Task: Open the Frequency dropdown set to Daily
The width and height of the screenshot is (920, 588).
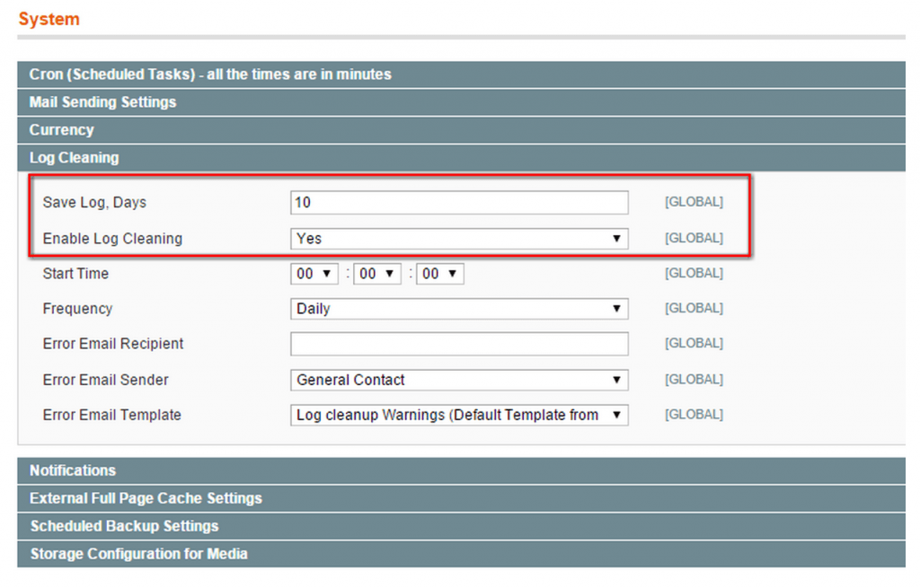Action: click(x=459, y=309)
